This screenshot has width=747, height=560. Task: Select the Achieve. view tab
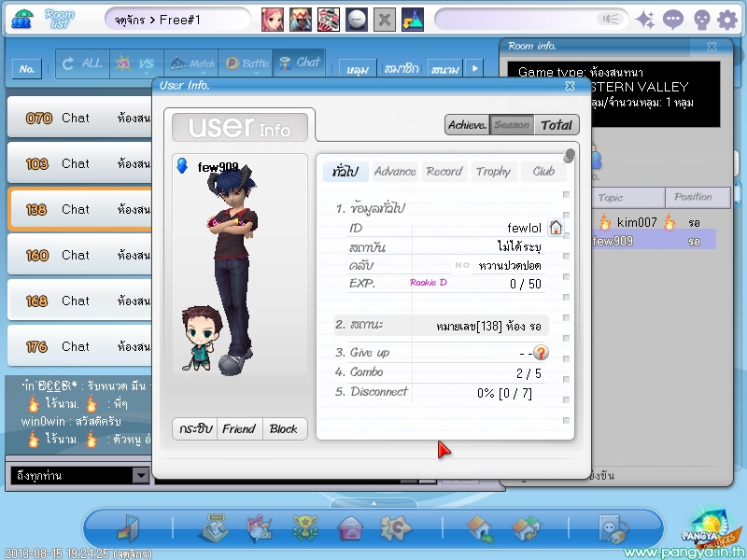pyautogui.click(x=468, y=125)
